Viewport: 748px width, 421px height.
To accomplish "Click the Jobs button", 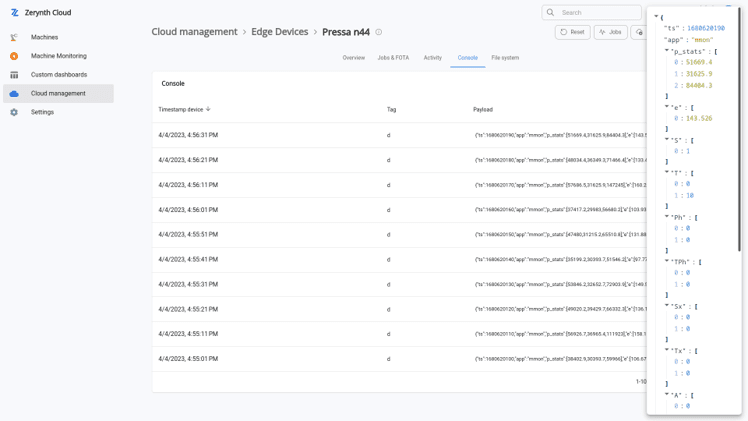I will point(611,32).
